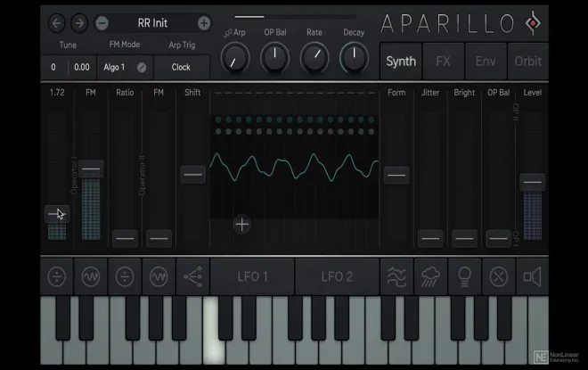Click the Level fader handle
The image size is (588, 370).
533,183
